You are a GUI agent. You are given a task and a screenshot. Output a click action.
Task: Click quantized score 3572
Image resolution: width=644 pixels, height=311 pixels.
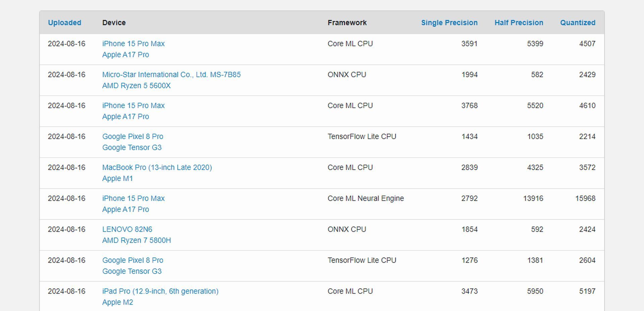click(x=587, y=167)
